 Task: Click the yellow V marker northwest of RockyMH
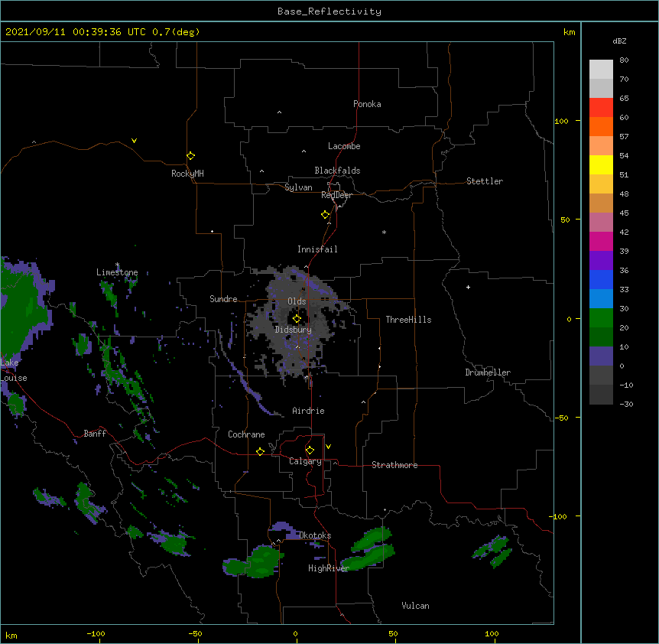(134, 141)
